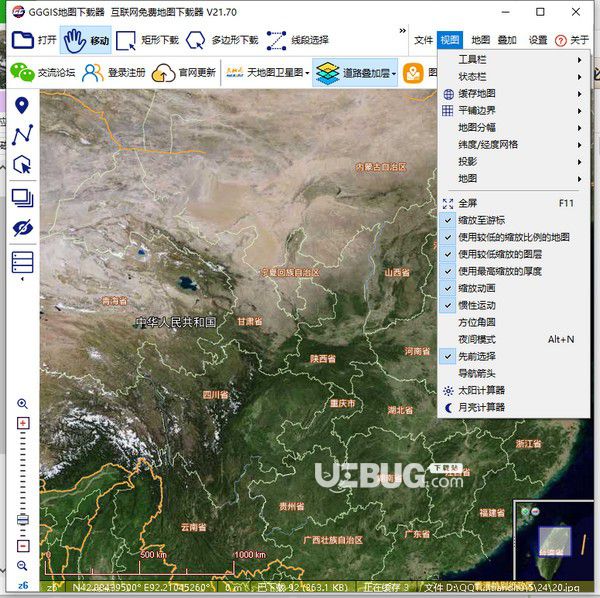600x598 pixels.
Task: Expand 地图分幅 submenu
Action: pos(513,127)
